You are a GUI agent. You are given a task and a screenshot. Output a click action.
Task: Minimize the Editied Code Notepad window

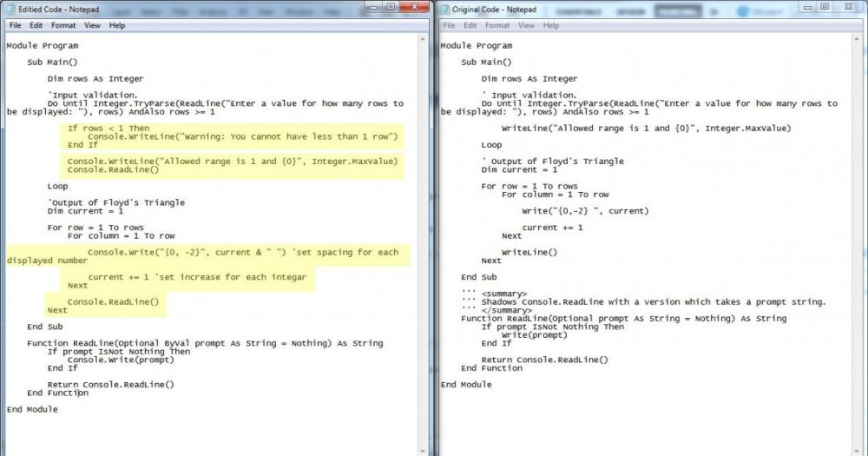[372, 7]
